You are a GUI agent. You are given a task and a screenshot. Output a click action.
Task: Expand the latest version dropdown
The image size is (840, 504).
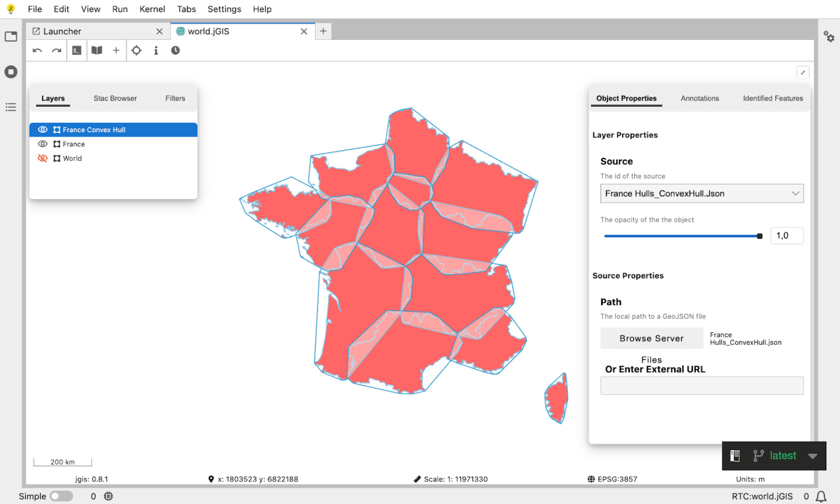[813, 456]
